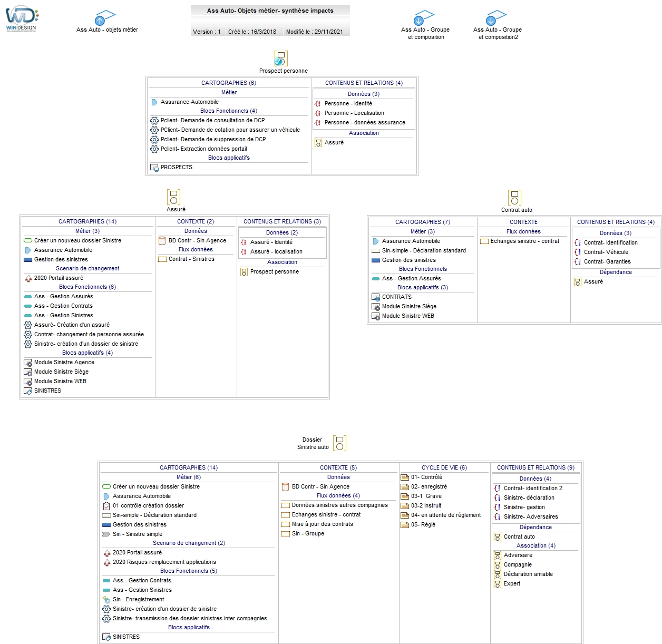
Task: Click Blocs Fonctionnels (4) section heading
Action: click(229, 111)
